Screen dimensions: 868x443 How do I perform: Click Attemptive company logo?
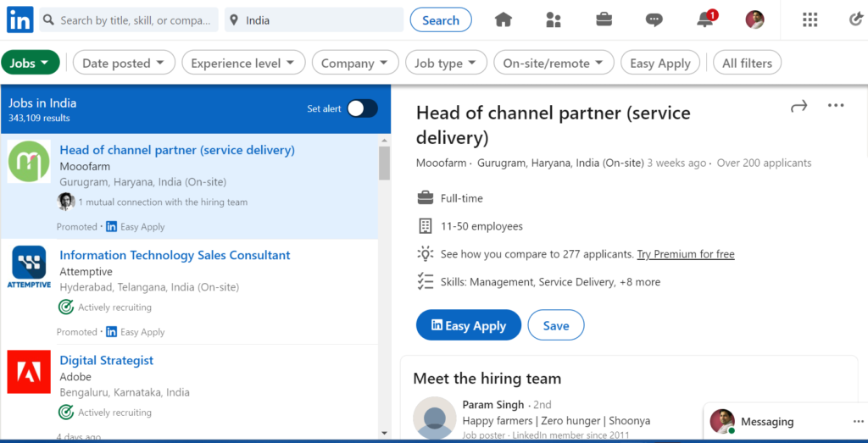click(29, 267)
